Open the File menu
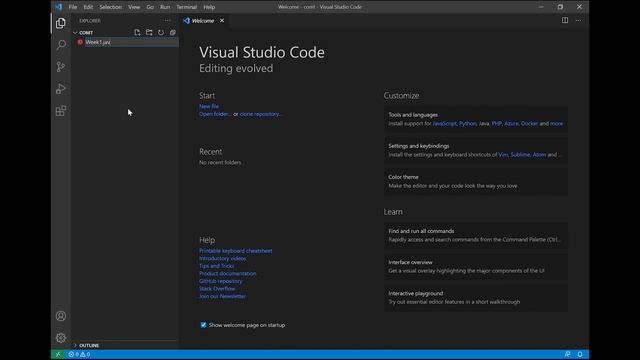 [73, 7]
